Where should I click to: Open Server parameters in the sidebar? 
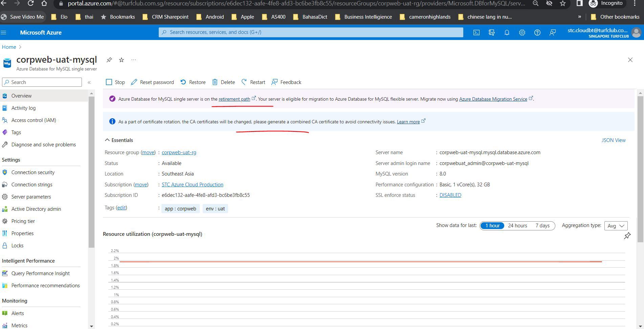point(31,197)
